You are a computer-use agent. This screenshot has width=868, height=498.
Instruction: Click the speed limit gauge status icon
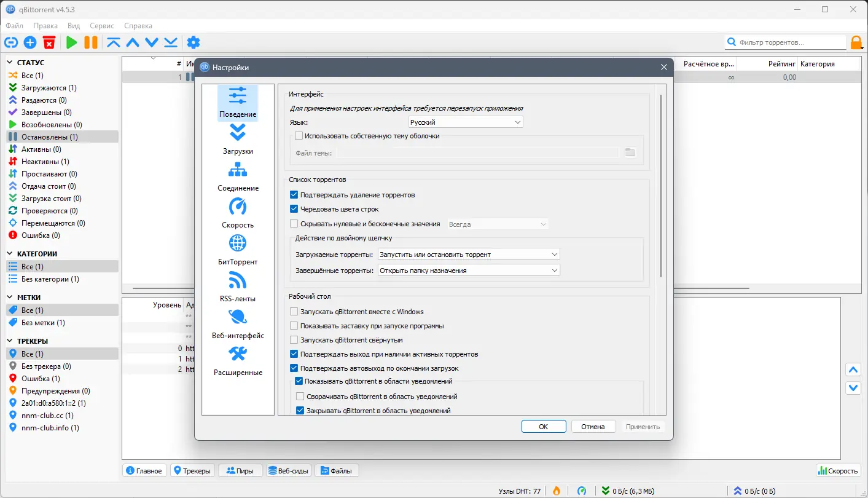582,491
